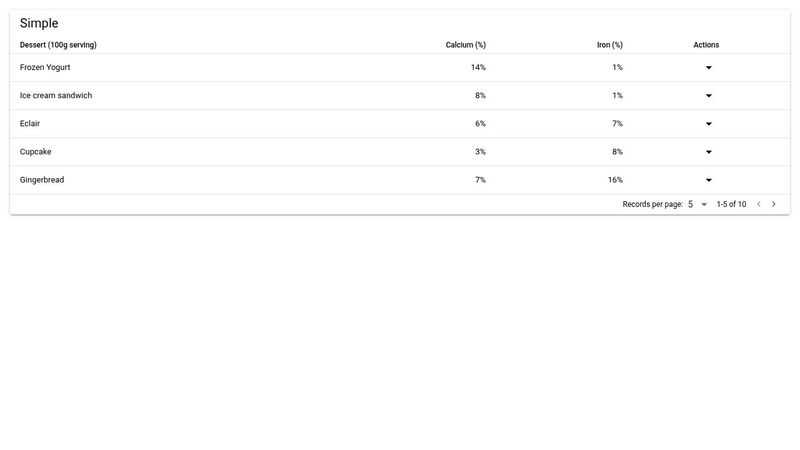Select the Ice cream sandwich row
800x450 pixels.
[56, 96]
